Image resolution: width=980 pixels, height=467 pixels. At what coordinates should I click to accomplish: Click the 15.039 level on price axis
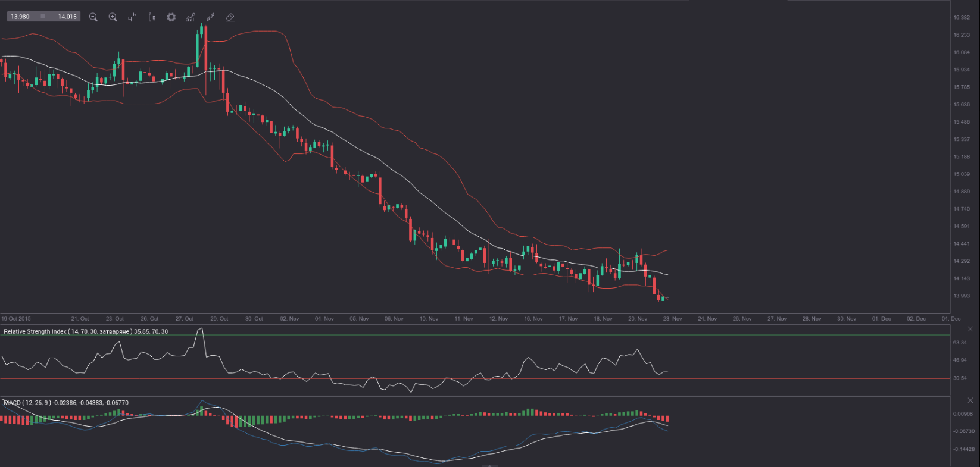(x=961, y=174)
